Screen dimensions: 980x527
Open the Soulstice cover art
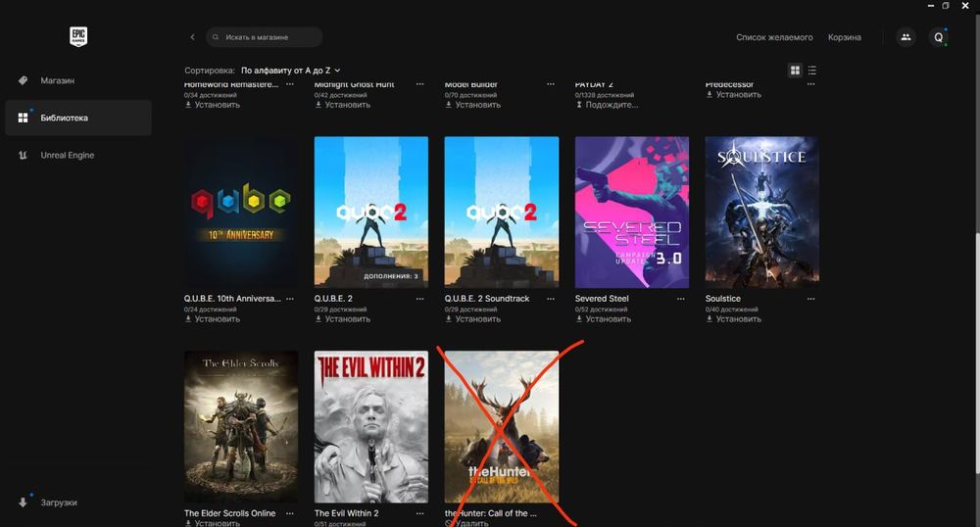point(761,213)
